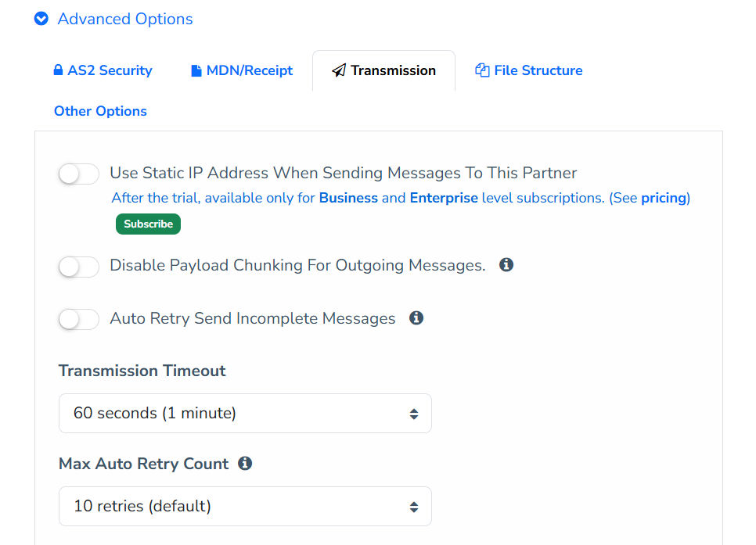Screen dimensions: 756x545
Task: Select the Transmission tab
Action: click(x=383, y=70)
